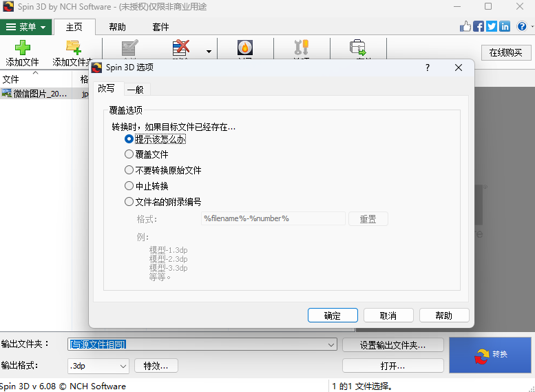Image resolution: width=535 pixels, height=392 pixels.
Task: Click the 重置 reset button
Action: pyautogui.click(x=368, y=219)
